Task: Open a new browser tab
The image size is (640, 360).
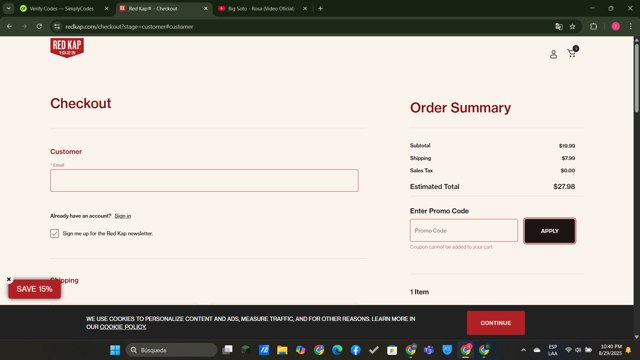Action: 320,9
